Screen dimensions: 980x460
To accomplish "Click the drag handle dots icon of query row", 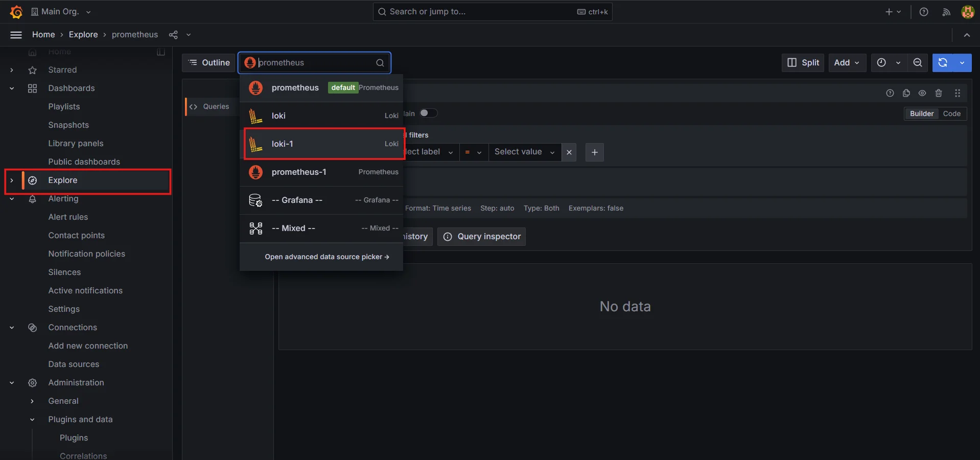I will coord(958,93).
